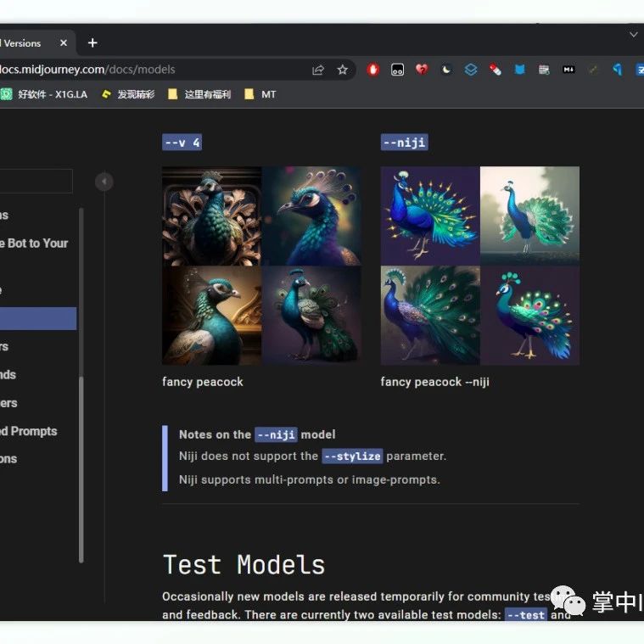Click the --test code tag
This screenshot has height=644, width=644.
tap(526, 615)
